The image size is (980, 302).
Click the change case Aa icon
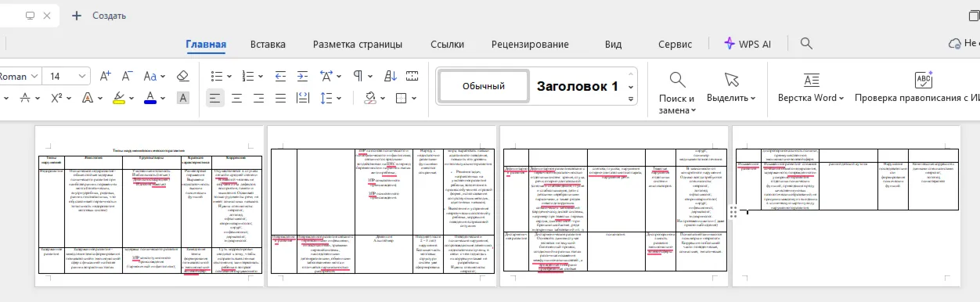click(151, 76)
